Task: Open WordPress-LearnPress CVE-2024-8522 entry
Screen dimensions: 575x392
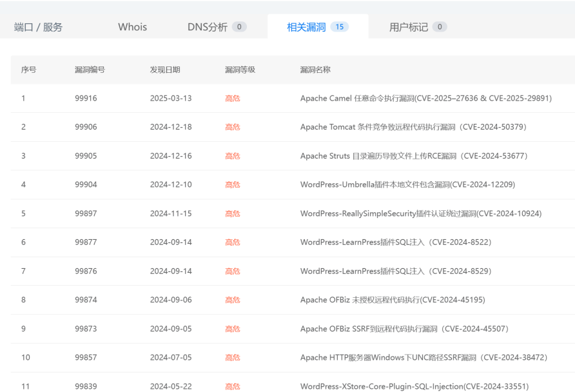Action: pos(396,242)
